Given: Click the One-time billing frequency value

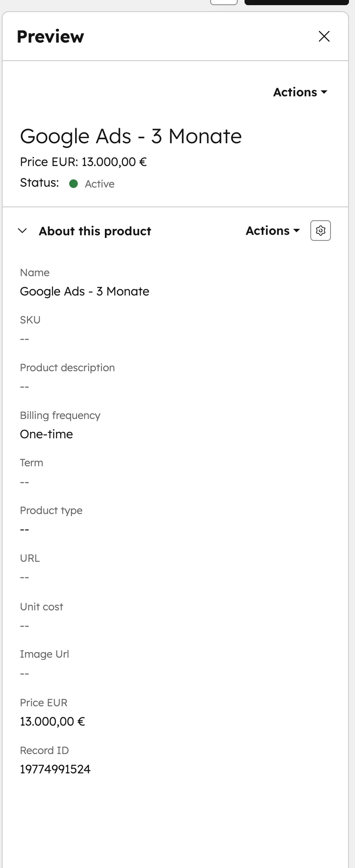Looking at the screenshot, I should coord(46,434).
